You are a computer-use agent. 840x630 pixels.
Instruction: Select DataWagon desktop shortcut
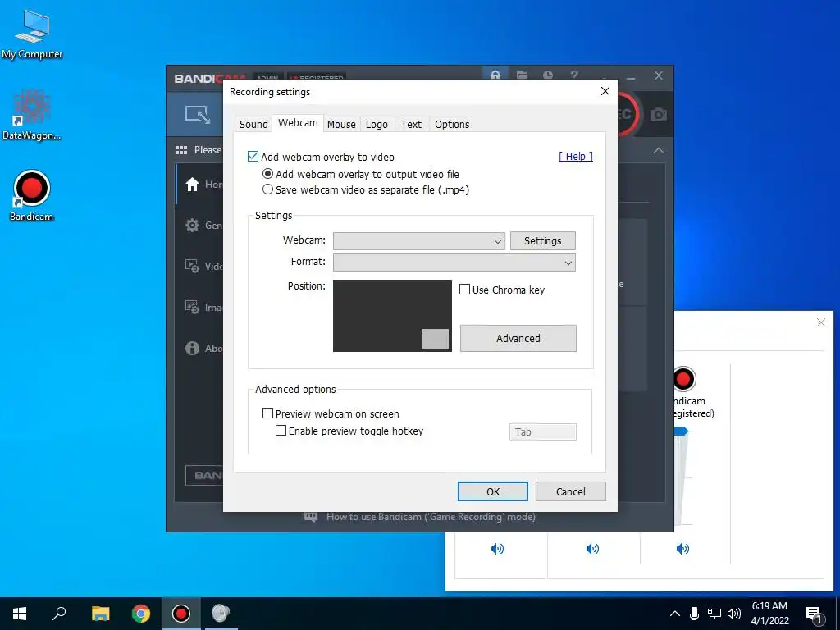click(x=32, y=114)
